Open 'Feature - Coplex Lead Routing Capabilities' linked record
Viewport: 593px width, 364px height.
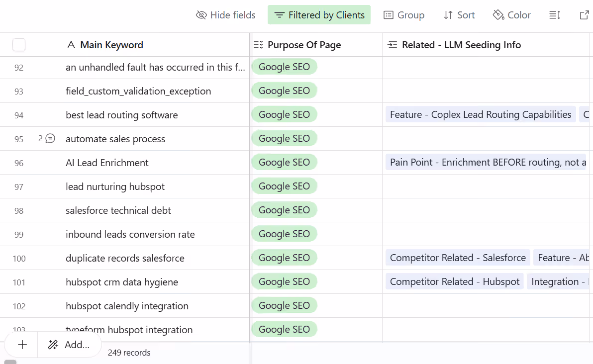pos(481,114)
